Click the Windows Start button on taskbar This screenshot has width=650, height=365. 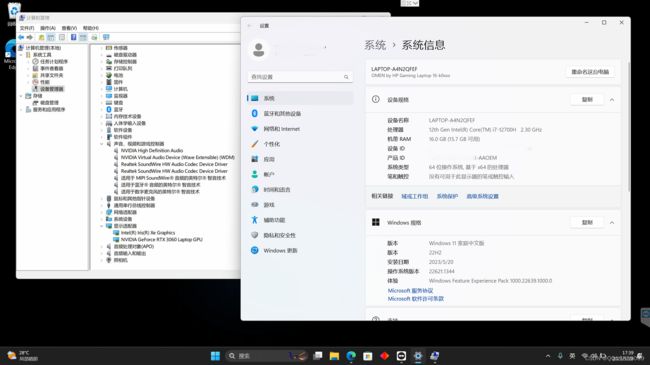(x=215, y=356)
